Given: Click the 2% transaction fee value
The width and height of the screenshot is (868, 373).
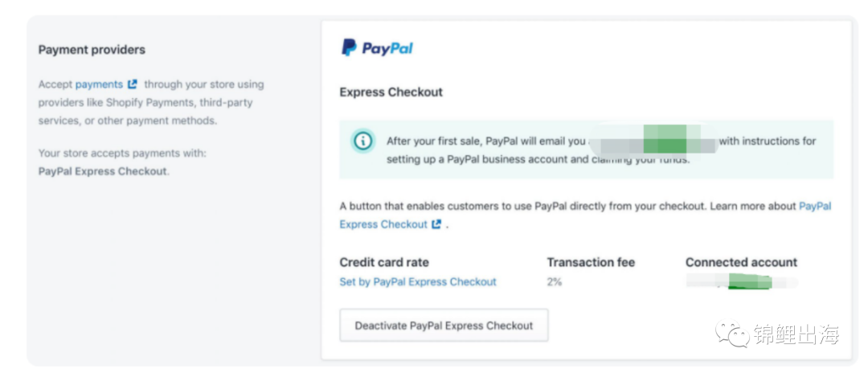Looking at the screenshot, I should tap(555, 282).
